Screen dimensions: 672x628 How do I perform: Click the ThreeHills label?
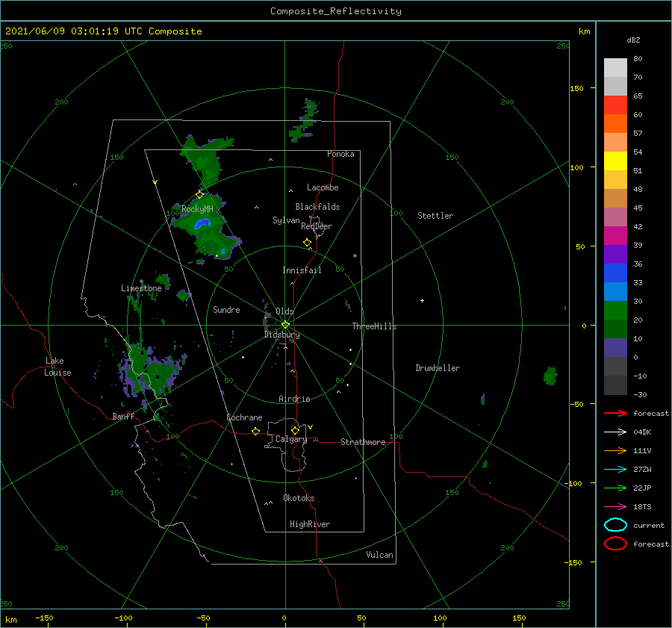click(375, 326)
